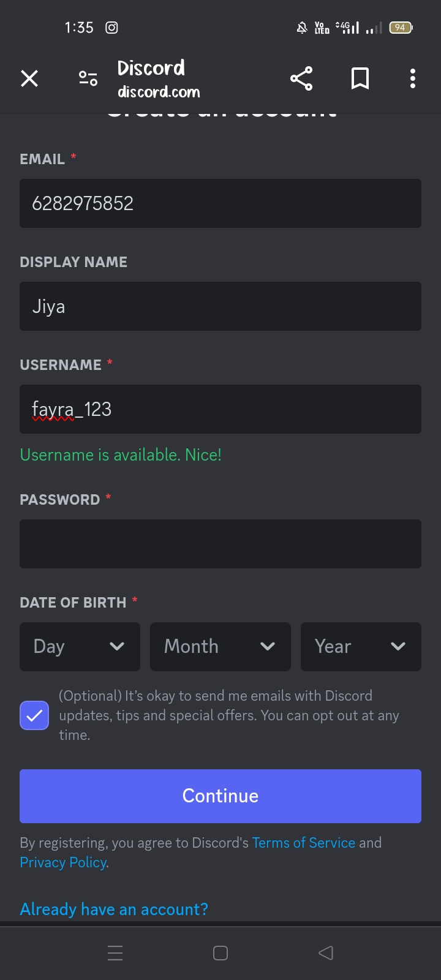Select the Year dropdown
The height and width of the screenshot is (980, 441).
coord(361,647)
